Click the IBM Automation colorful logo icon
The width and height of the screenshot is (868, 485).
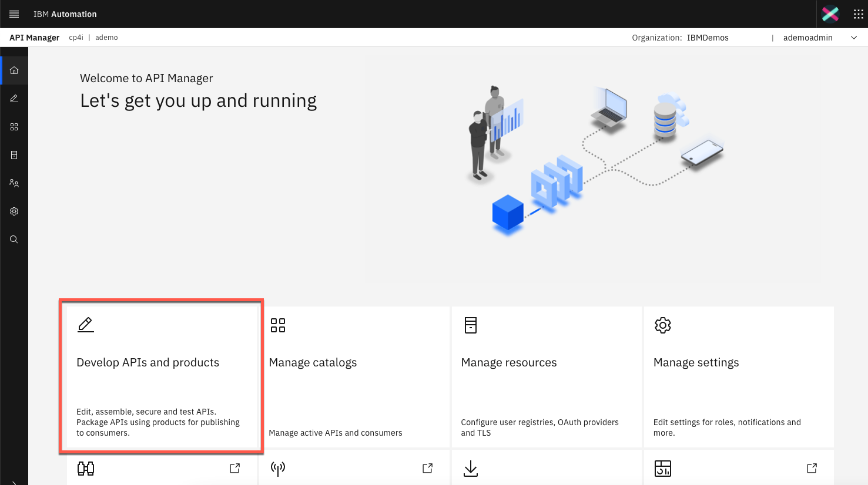pyautogui.click(x=830, y=14)
